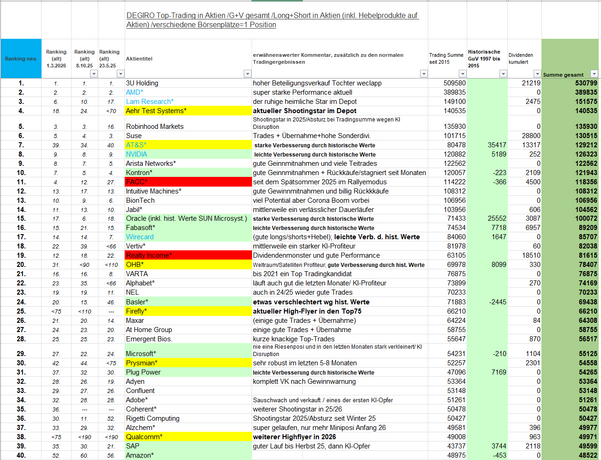Image resolution: width=601 pixels, height=460 pixels.
Task: Select the 'Rigetti Computing' cell
Action: pos(188,418)
